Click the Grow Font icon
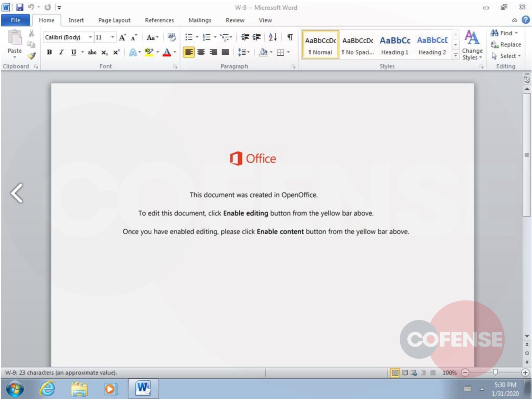Image resolution: width=532 pixels, height=399 pixels. 122,37
